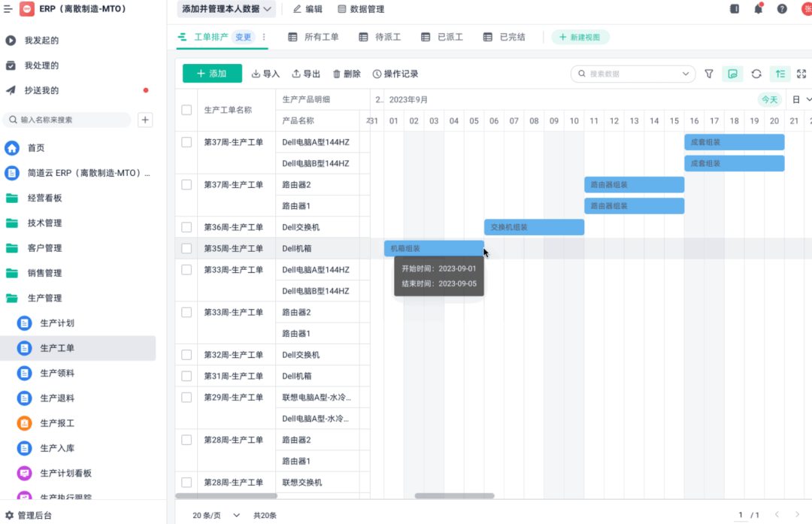
Task: Click the horizontal Gantt chart scrollbar
Action: (x=454, y=496)
